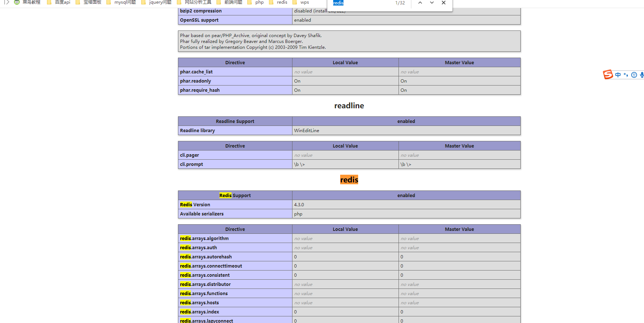Click the Tim Kientzle copyright line
Screen dimensions: 644x323
tap(253, 47)
